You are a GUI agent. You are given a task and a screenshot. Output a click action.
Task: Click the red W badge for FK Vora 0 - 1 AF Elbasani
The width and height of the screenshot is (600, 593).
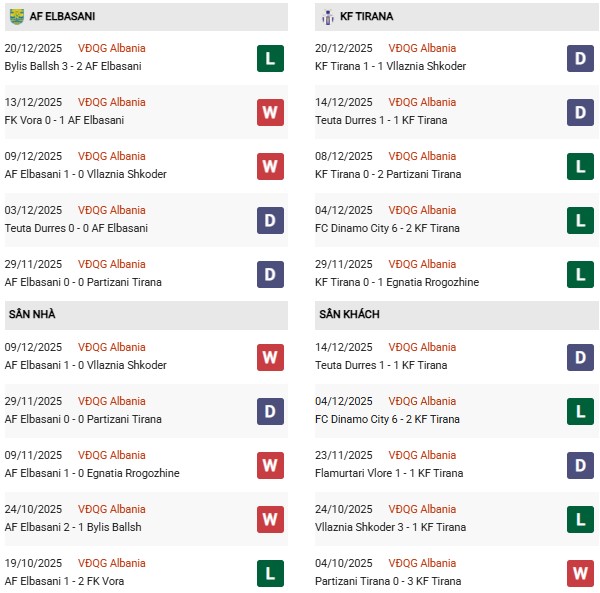(x=269, y=112)
